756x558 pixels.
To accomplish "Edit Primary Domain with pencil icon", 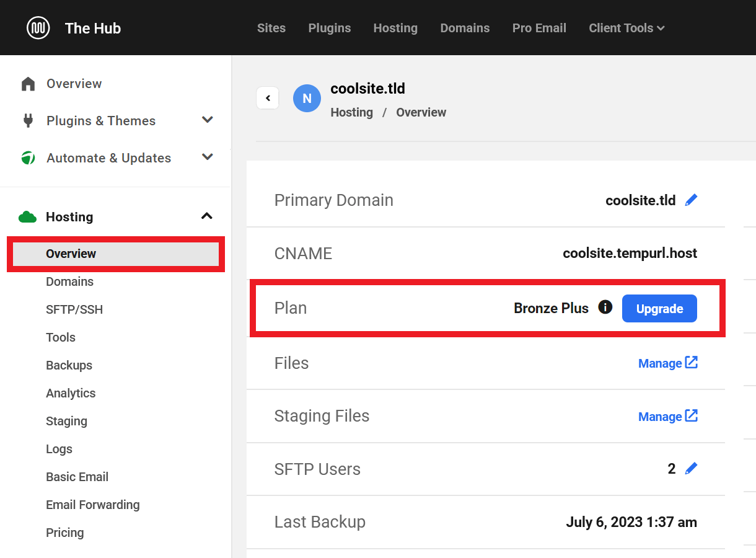I will [x=691, y=200].
